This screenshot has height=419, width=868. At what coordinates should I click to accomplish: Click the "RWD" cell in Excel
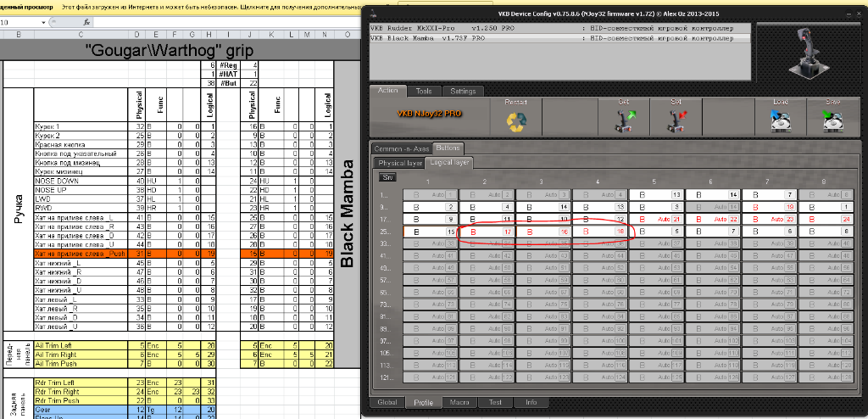tap(81, 209)
